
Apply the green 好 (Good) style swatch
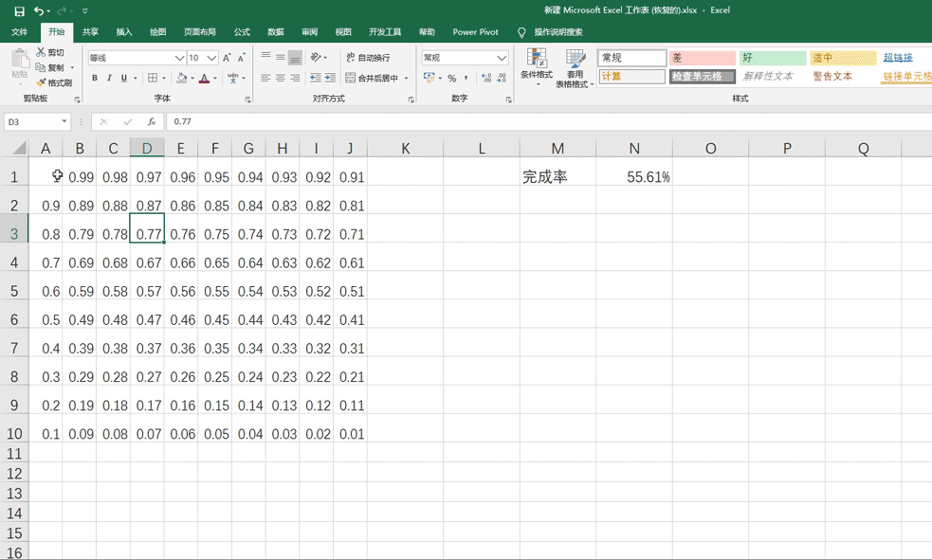pyautogui.click(x=773, y=58)
